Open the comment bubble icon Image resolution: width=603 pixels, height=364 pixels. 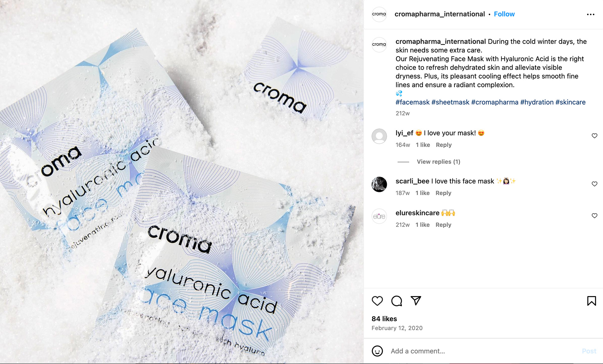397,301
